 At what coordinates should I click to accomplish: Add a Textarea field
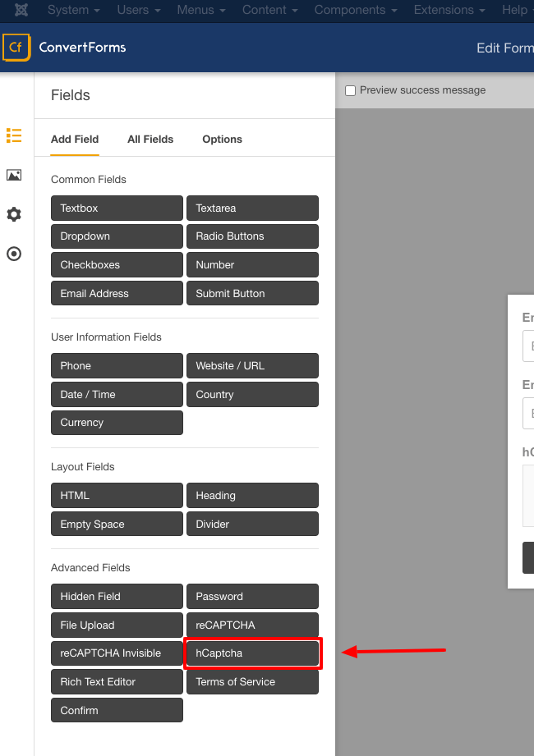pyautogui.click(x=253, y=208)
